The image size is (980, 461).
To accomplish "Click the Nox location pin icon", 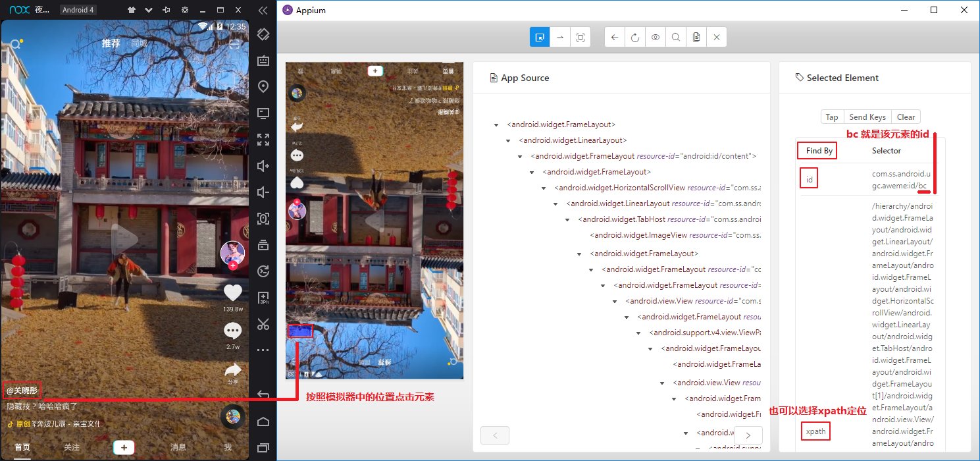I will 263,87.
